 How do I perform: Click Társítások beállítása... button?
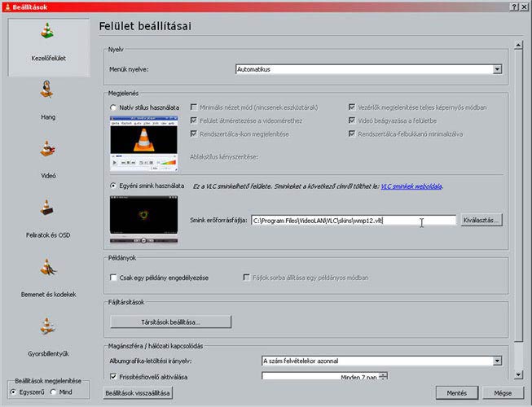[x=170, y=322]
